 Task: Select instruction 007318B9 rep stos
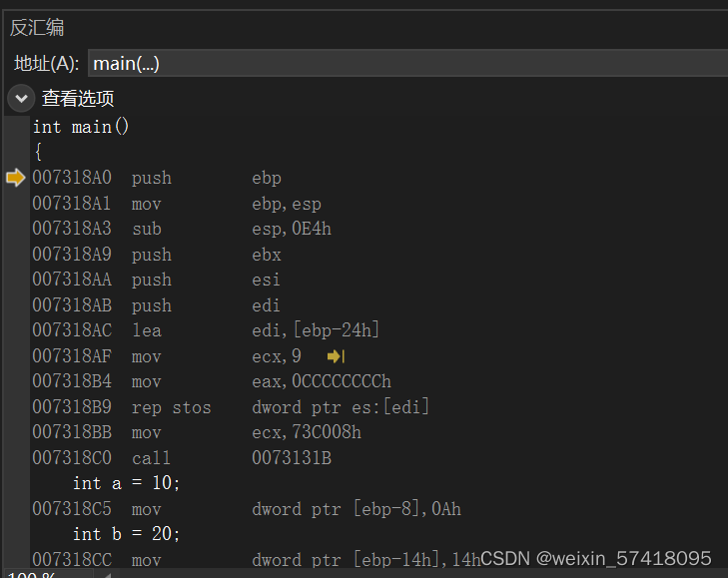click(231, 407)
